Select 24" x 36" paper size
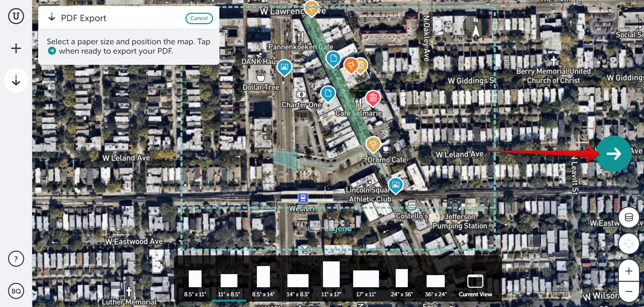 coord(401,283)
